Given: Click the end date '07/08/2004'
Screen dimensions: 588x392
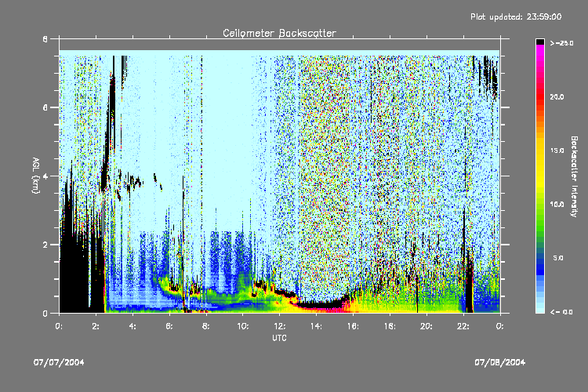Looking at the screenshot, I should tap(500, 362).
